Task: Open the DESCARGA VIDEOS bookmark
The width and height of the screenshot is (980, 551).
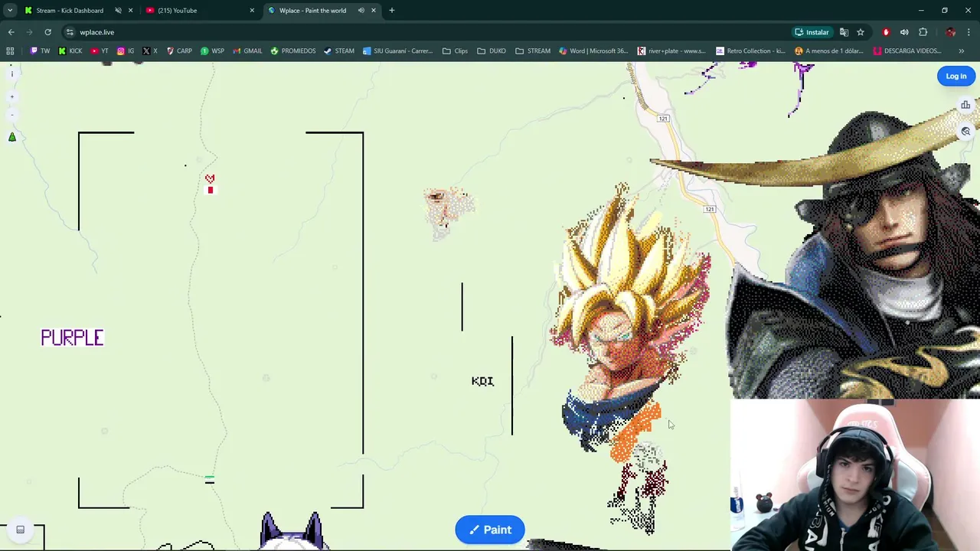Action: coord(906,51)
